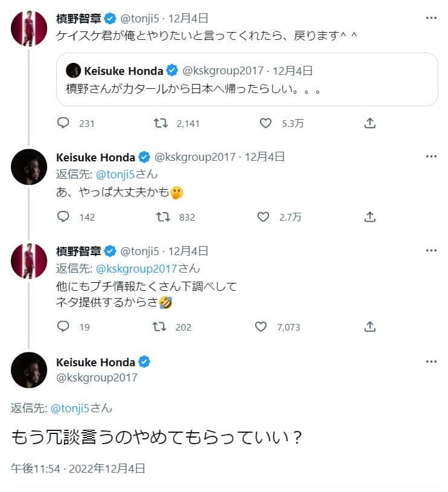Open the retweet menu showing 202 retweets
448x492 pixels.
tap(158, 327)
